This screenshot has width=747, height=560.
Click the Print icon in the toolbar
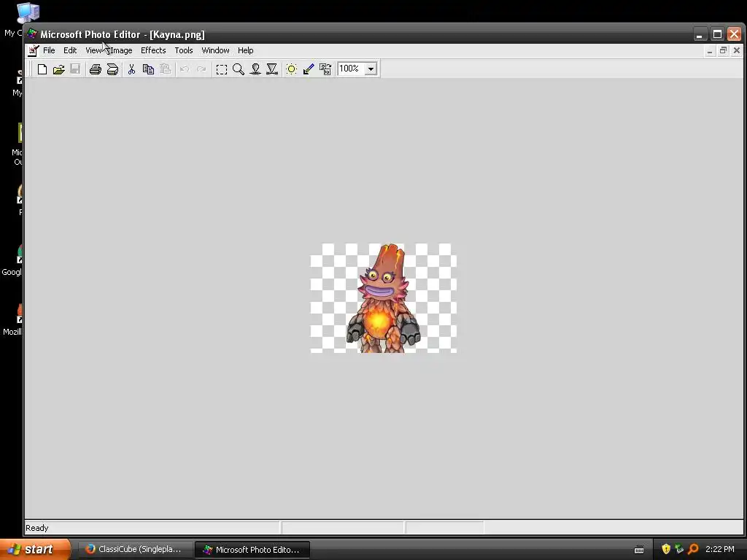(96, 69)
